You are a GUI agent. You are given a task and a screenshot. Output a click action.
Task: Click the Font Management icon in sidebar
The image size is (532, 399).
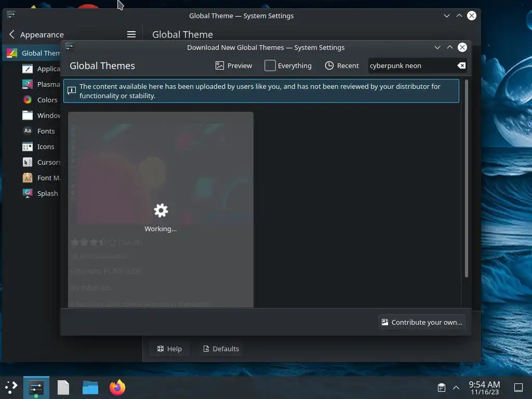coord(28,178)
